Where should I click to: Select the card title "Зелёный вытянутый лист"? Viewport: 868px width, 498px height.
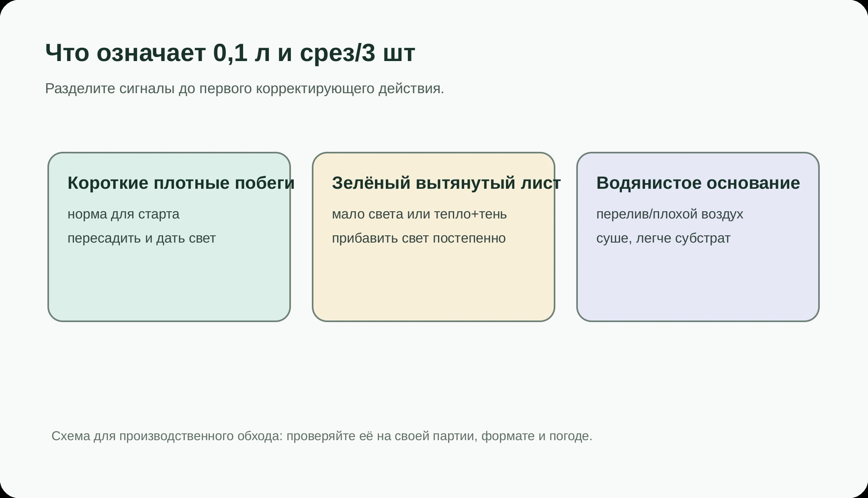pyautogui.click(x=446, y=183)
